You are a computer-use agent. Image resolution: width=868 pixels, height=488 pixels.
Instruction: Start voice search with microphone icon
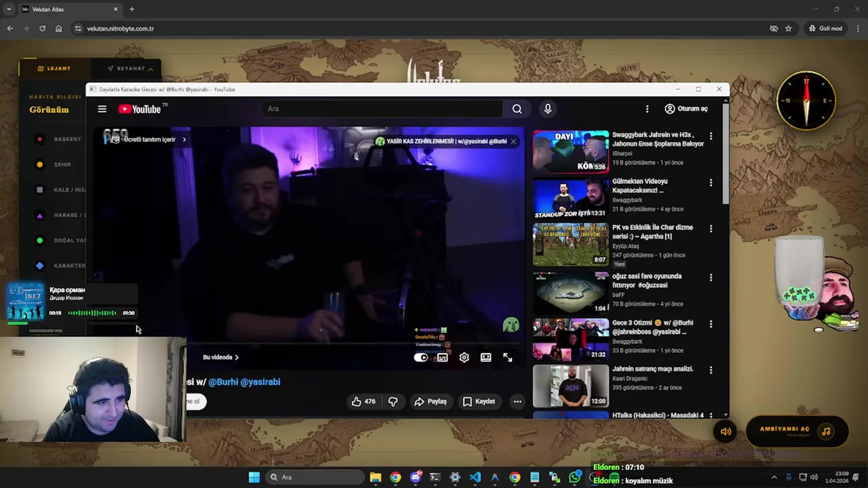coord(548,108)
